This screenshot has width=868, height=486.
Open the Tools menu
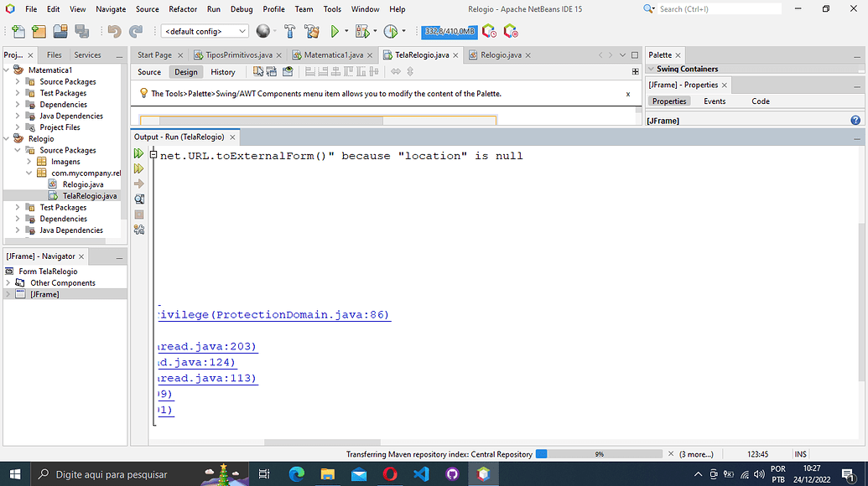[x=332, y=9]
